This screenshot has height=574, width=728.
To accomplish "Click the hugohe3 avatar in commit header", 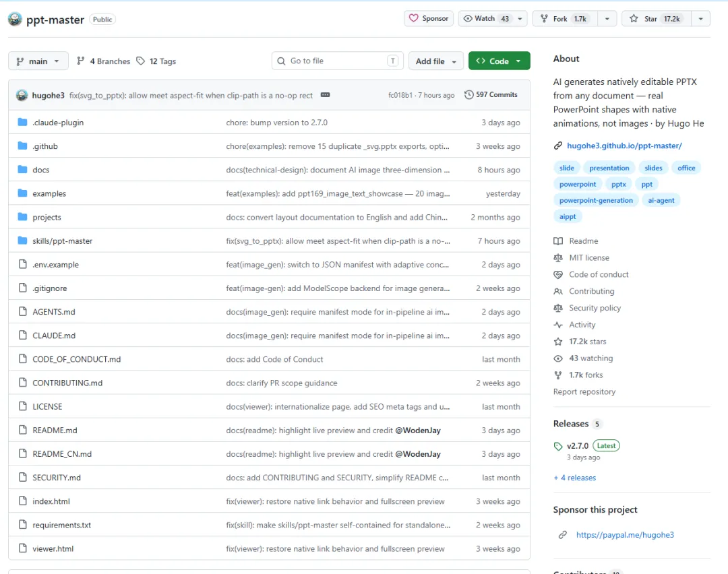I will (22, 95).
